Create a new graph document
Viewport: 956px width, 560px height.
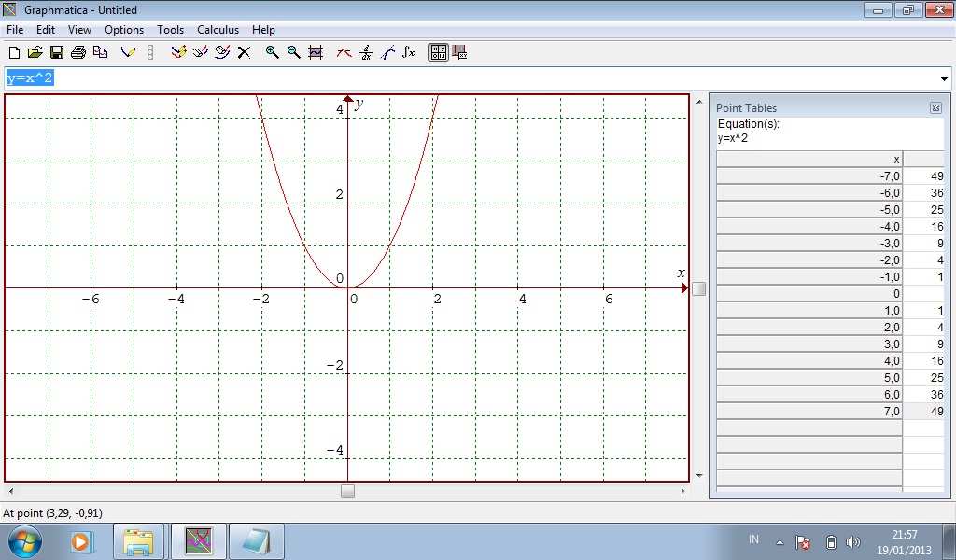(x=14, y=52)
